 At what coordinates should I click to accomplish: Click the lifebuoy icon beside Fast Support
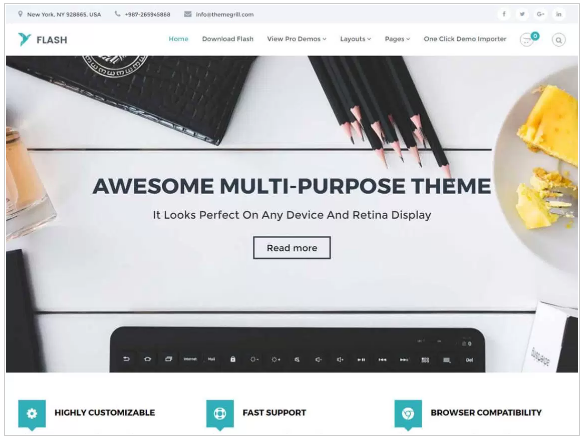[220, 414]
